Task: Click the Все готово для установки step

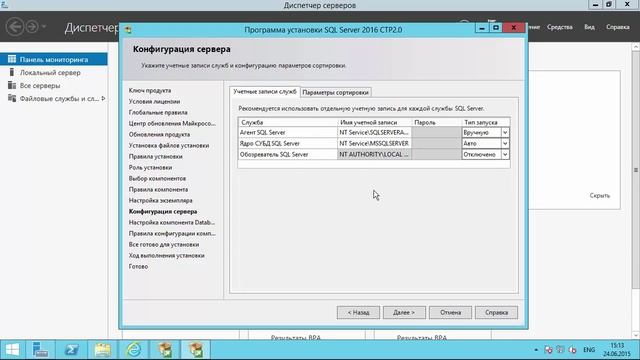Action: (164, 244)
